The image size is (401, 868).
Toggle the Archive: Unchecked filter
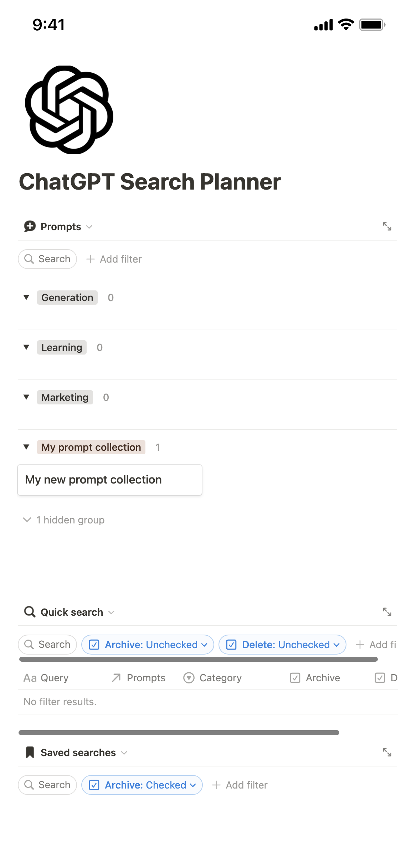[x=148, y=645]
